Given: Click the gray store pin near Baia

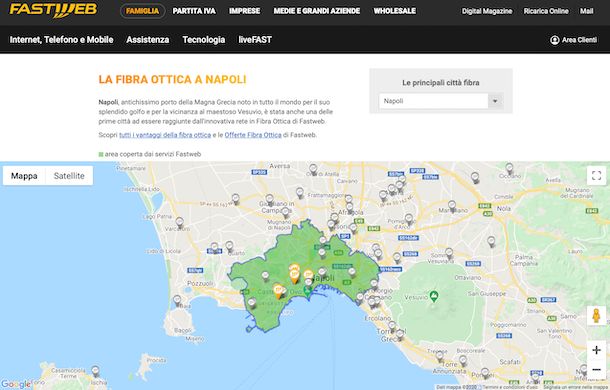Looking at the screenshot, I should 177,300.
